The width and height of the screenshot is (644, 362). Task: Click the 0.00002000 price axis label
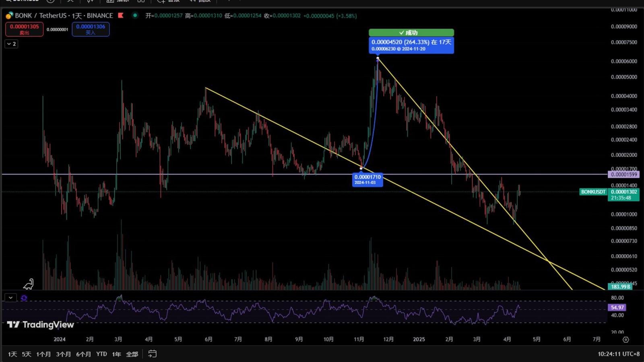coord(624,155)
